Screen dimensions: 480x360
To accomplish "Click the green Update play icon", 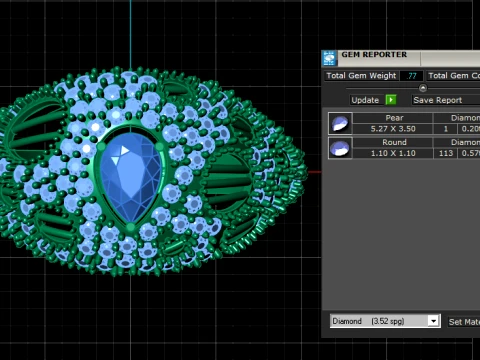I will pyautogui.click(x=391, y=100).
